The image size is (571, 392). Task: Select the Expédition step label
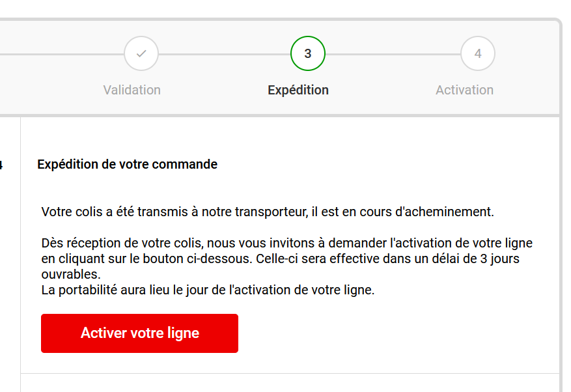coord(298,90)
